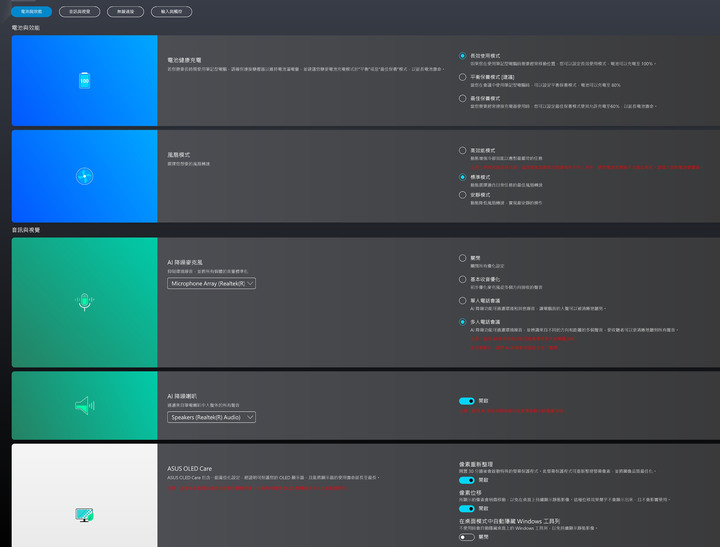Toggle the AI 降噪喇叭 switch
The height and width of the screenshot is (547, 720).
pyautogui.click(x=467, y=401)
